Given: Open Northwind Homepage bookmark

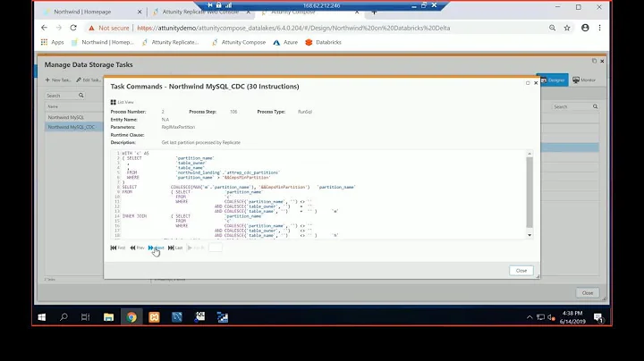Looking at the screenshot, I should [x=103, y=42].
